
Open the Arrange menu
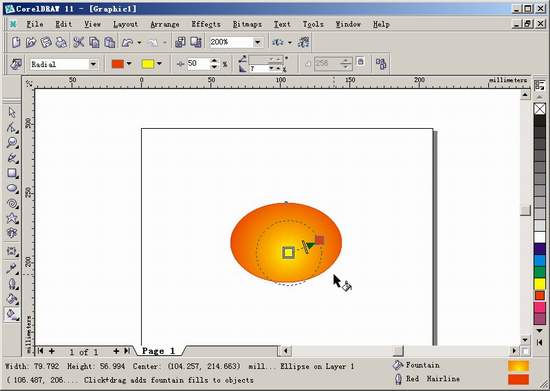(x=165, y=24)
